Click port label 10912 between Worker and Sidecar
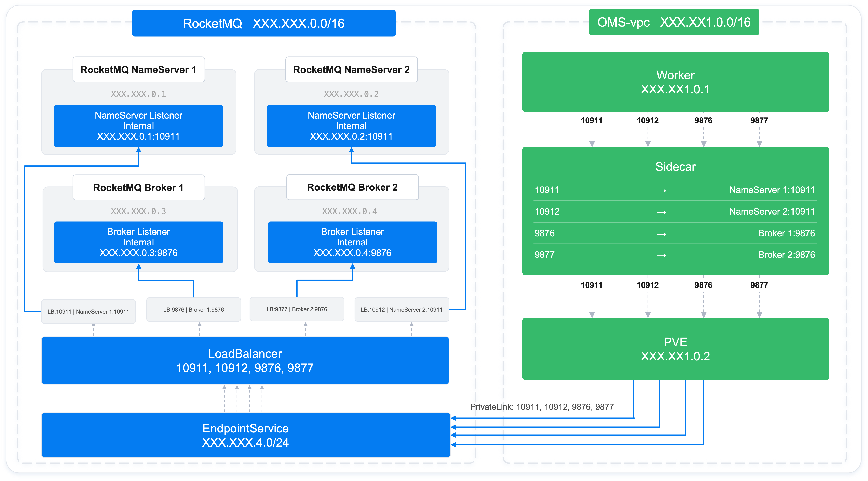Image resolution: width=868 pixels, height=481 pixels. [x=647, y=120]
